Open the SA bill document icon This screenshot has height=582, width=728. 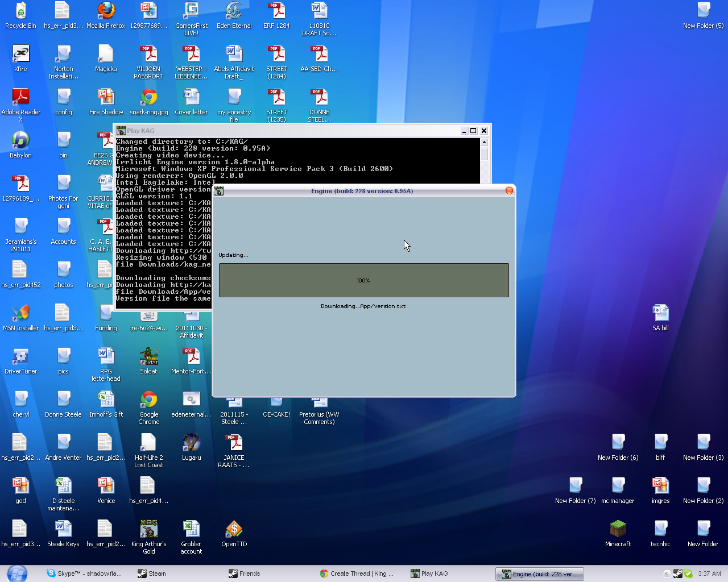660,318
